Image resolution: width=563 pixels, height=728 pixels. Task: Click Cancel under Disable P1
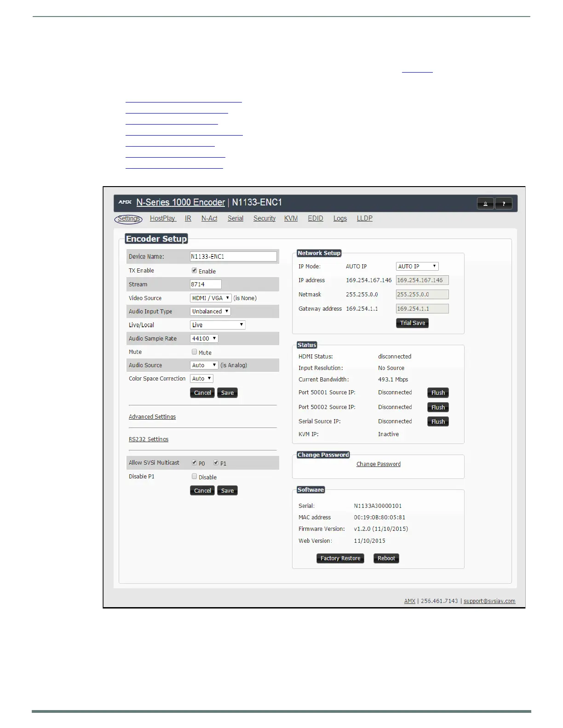(x=202, y=491)
